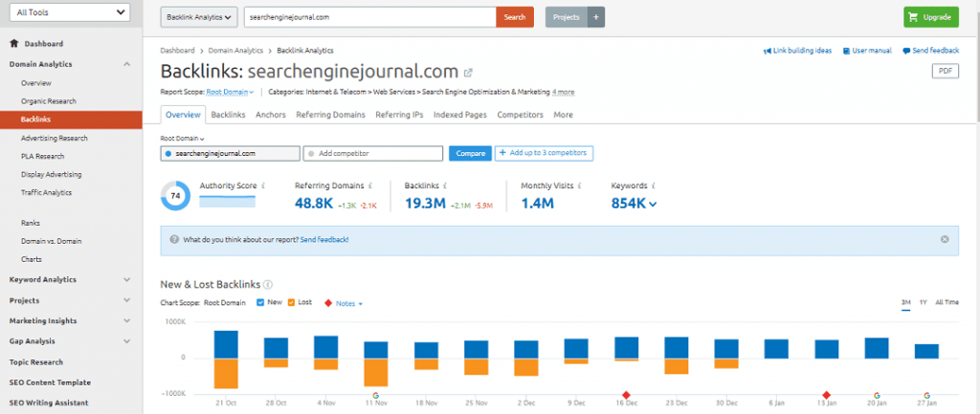Click the orange Search button

click(x=515, y=17)
